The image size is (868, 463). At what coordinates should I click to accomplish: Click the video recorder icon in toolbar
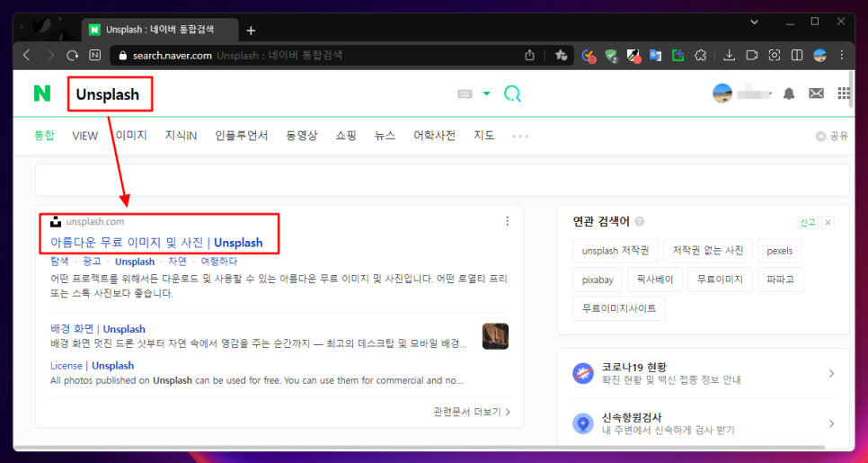point(752,56)
